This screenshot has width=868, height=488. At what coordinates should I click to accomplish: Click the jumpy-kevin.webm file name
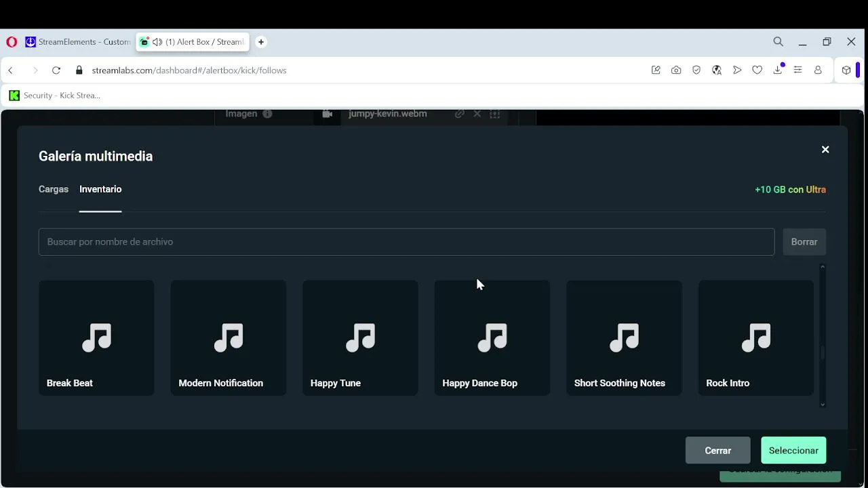point(388,114)
